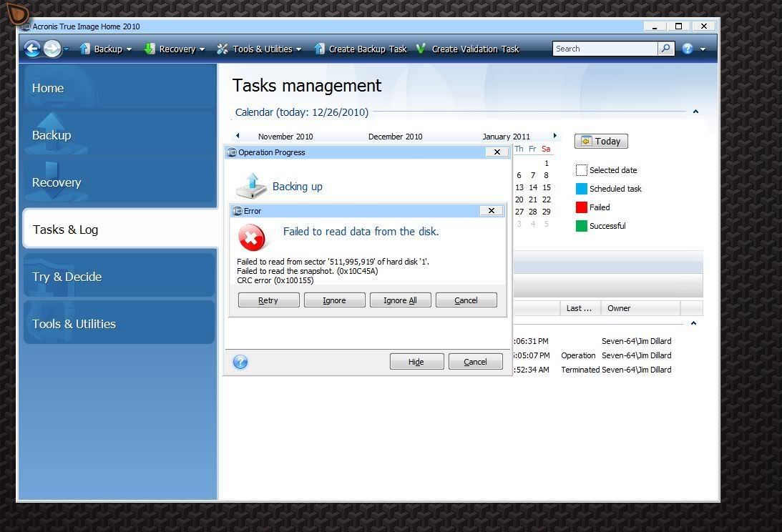782x532 pixels.
Task: Click the December 2010 month label
Action: [x=396, y=137]
